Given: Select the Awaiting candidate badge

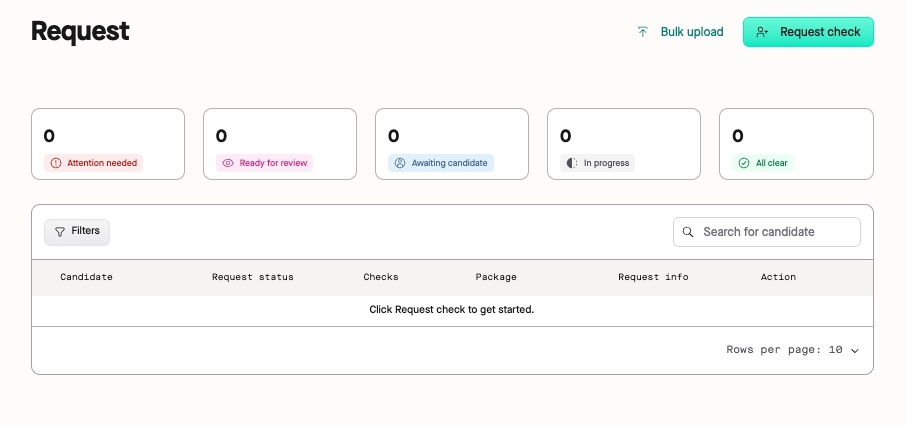Looking at the screenshot, I should pyautogui.click(x=441, y=163).
